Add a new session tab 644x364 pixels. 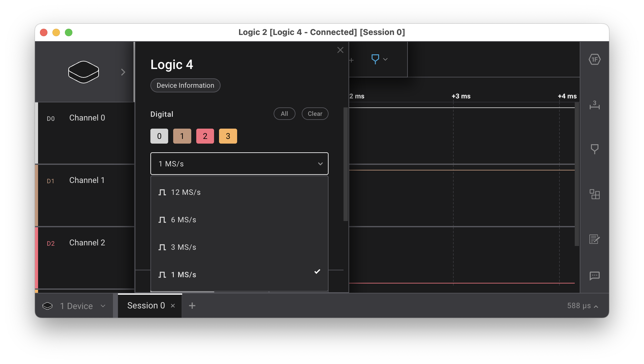pos(192,306)
